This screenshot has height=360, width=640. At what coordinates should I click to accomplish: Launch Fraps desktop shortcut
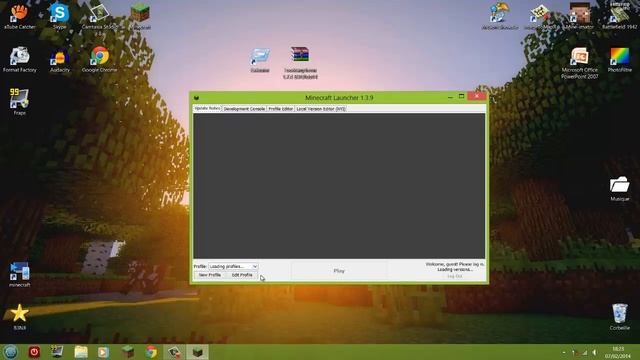19,102
